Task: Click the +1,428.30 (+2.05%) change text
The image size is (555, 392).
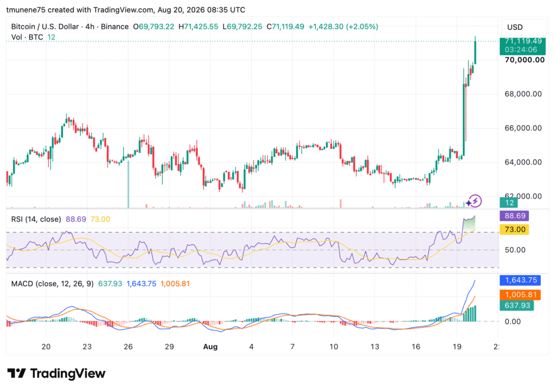Action: point(343,27)
